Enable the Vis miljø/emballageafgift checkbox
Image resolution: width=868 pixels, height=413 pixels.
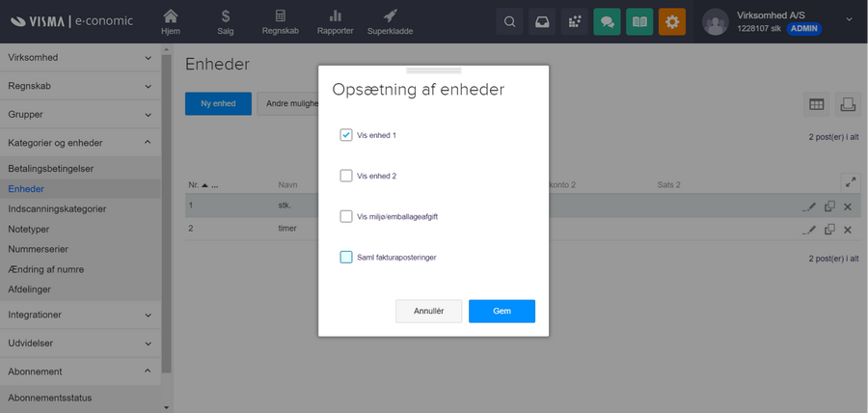(x=346, y=216)
